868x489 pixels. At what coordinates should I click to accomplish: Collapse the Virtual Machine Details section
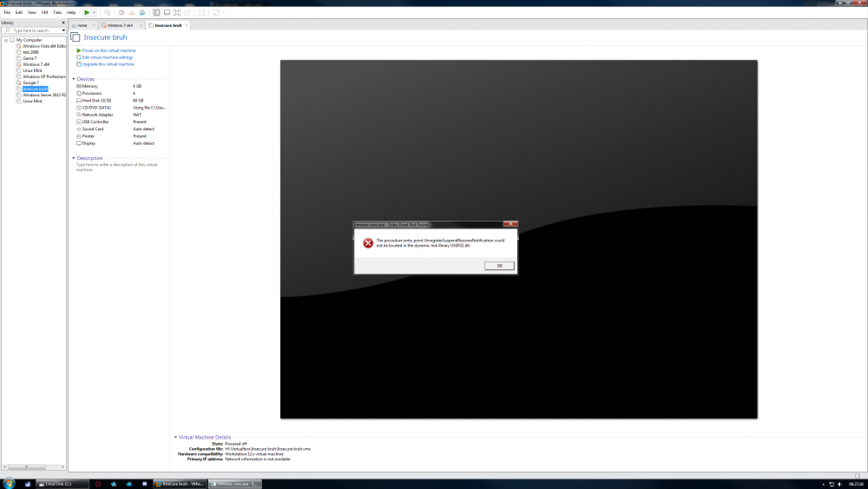pos(175,437)
